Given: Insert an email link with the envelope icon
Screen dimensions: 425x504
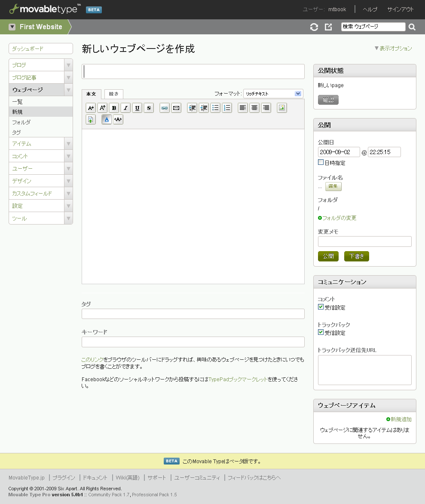Looking at the screenshot, I should click(176, 108).
